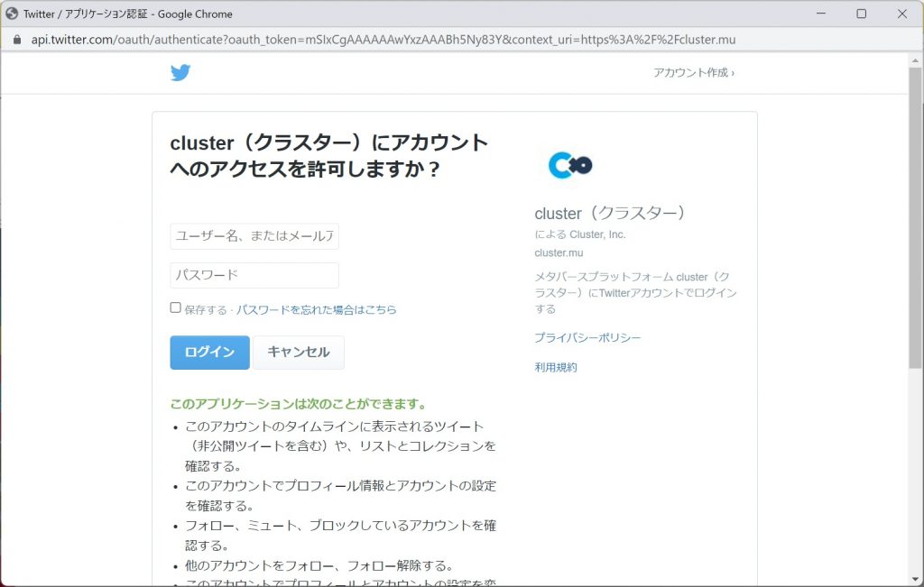
Task: Click the ユーザー名 input field
Action: tap(254, 236)
